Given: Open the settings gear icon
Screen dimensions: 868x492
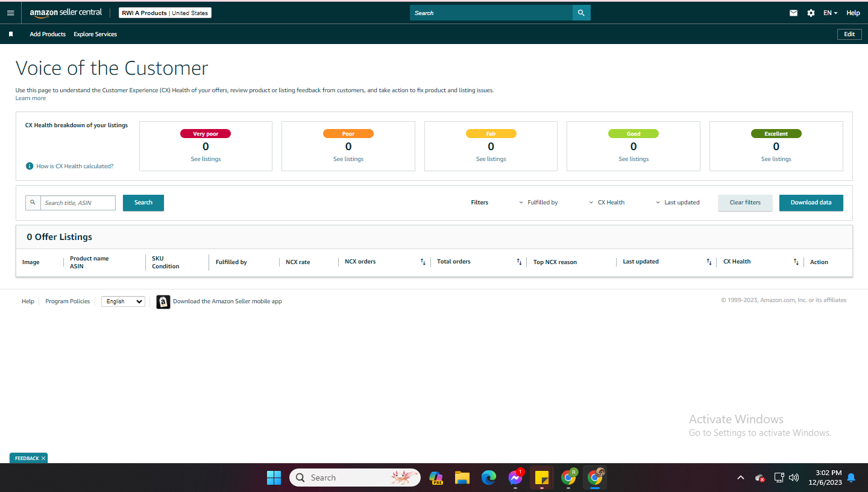Looking at the screenshot, I should point(811,13).
